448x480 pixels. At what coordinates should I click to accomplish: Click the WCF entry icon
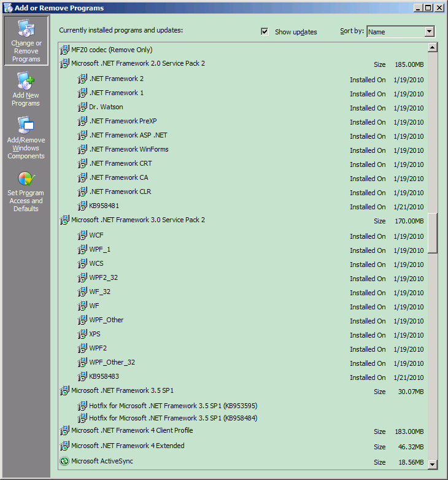click(82, 235)
